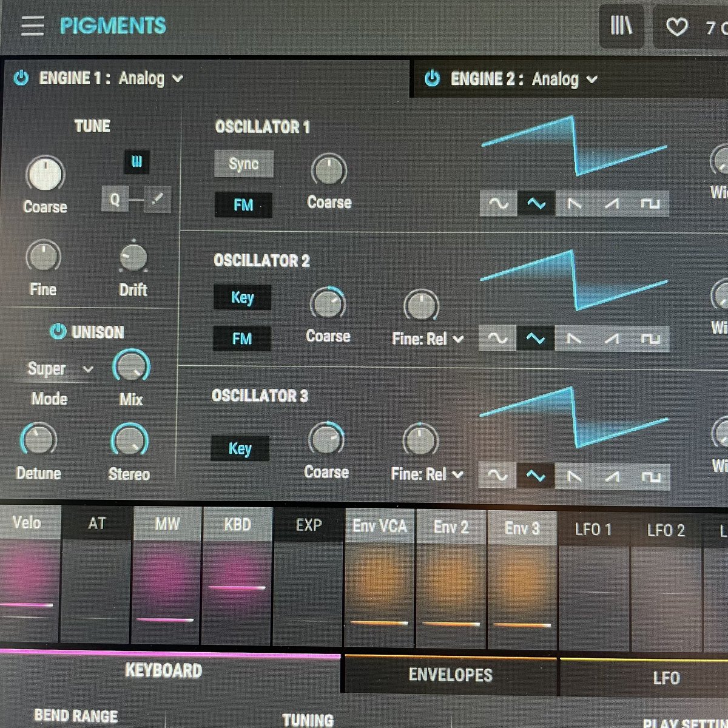
Task: Click the keyboard icon above the Q button
Action: click(136, 162)
